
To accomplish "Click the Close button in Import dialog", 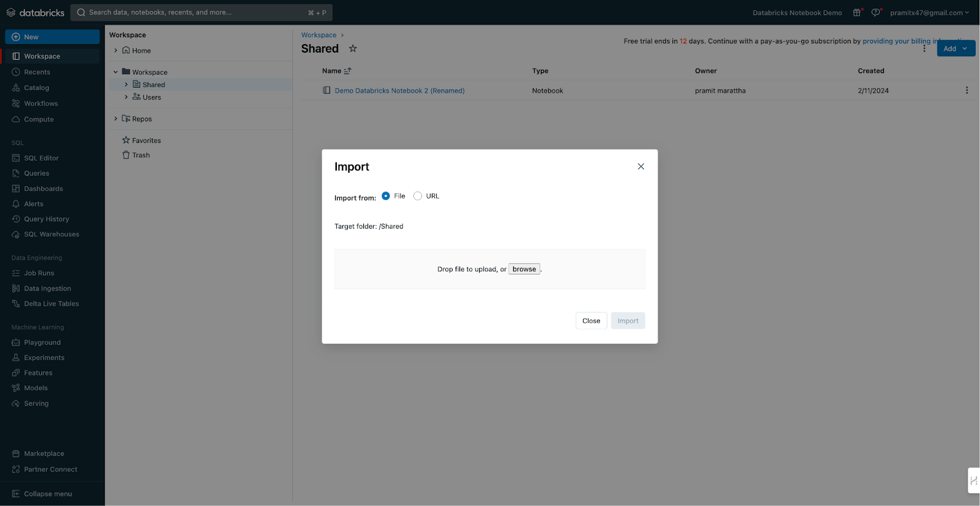I will point(591,320).
